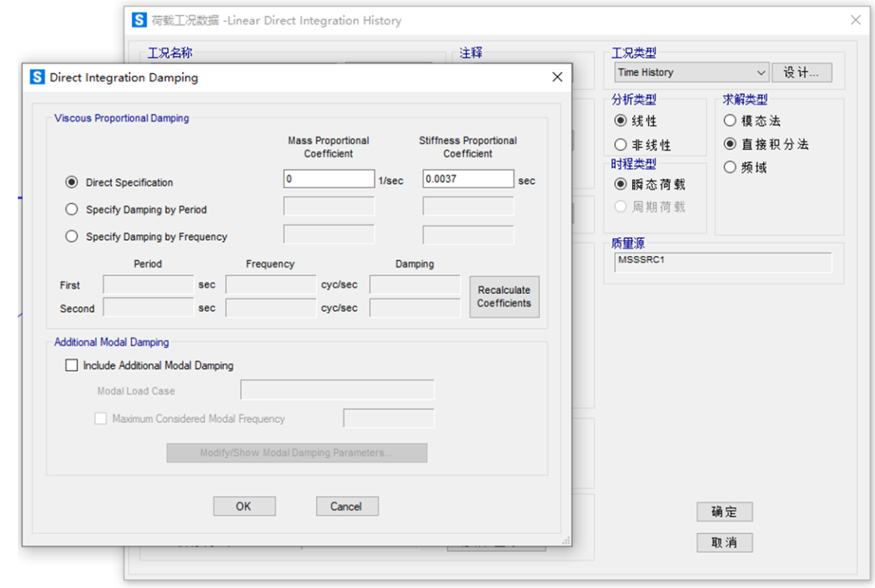875x588 pixels.
Task: Click the SAP2000 icon in 荷载工况数据 title bar
Action: 139,20
